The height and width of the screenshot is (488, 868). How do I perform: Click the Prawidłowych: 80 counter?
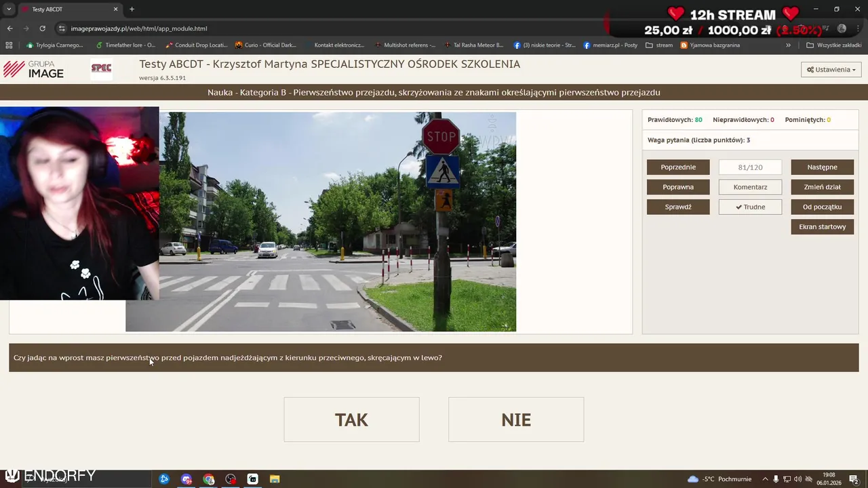click(675, 120)
